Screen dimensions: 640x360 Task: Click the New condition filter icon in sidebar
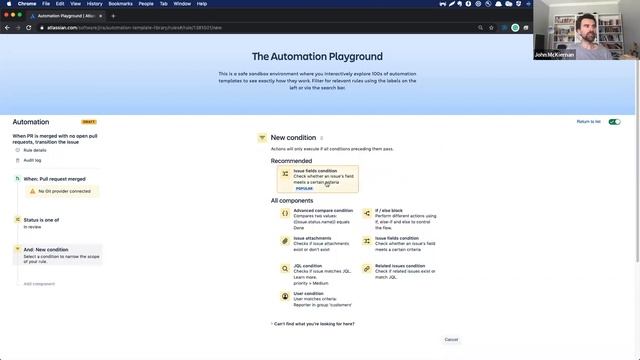[x=18, y=249]
